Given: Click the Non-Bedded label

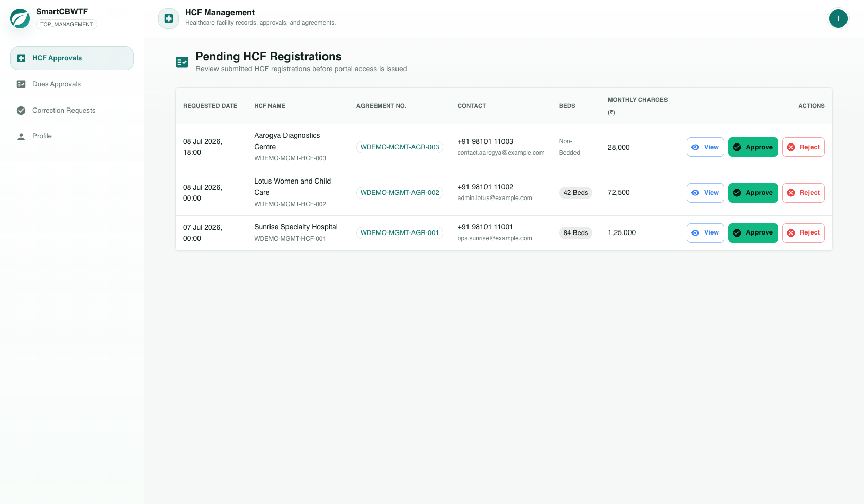Looking at the screenshot, I should (x=569, y=147).
